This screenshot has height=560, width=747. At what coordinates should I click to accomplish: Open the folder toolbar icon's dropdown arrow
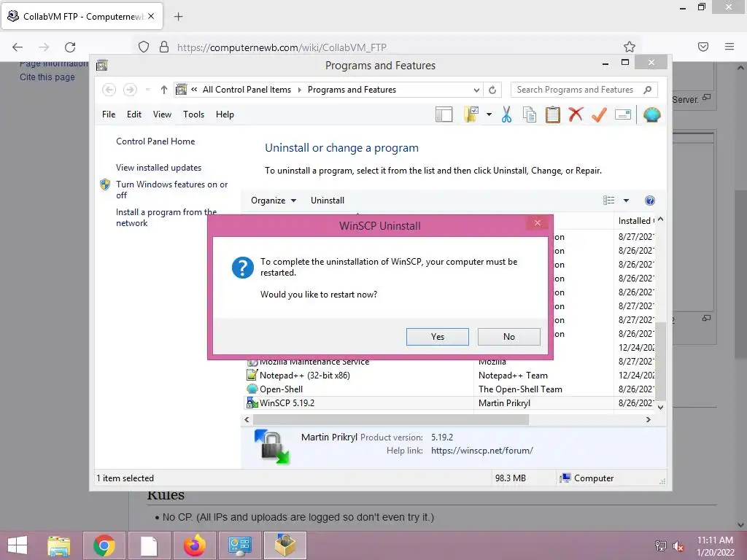pyautogui.click(x=489, y=114)
